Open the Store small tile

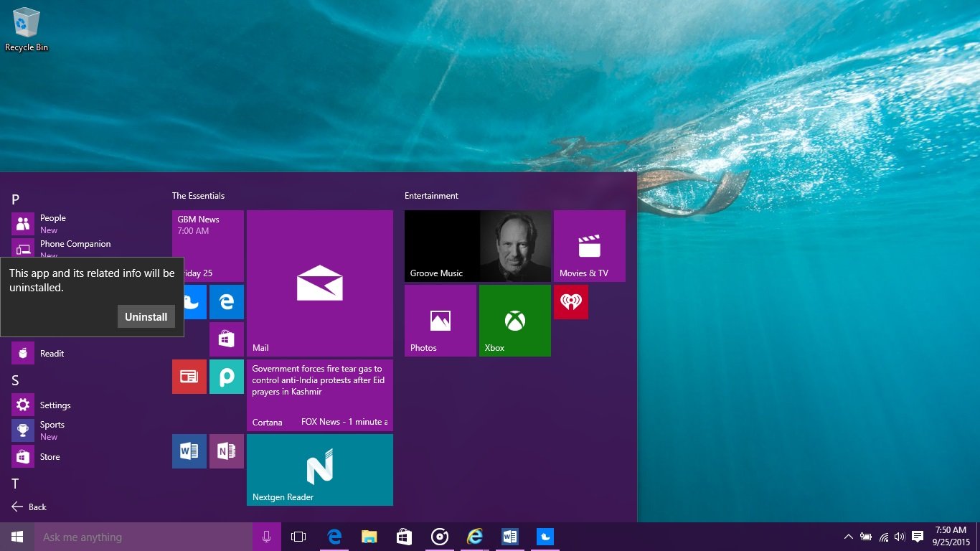coord(227,339)
